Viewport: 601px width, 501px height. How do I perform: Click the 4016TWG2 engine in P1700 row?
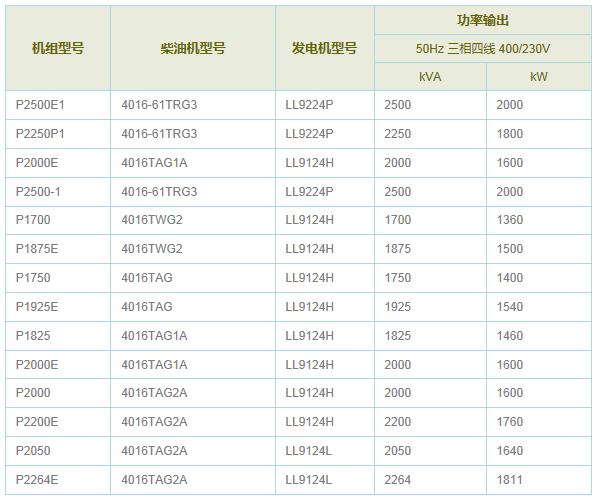point(152,220)
